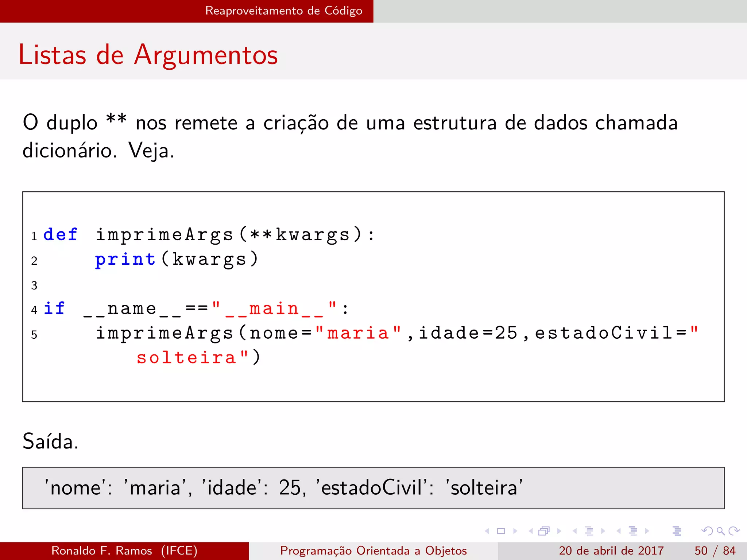
Task: Click the previous frame arrow
Action: click(x=531, y=531)
